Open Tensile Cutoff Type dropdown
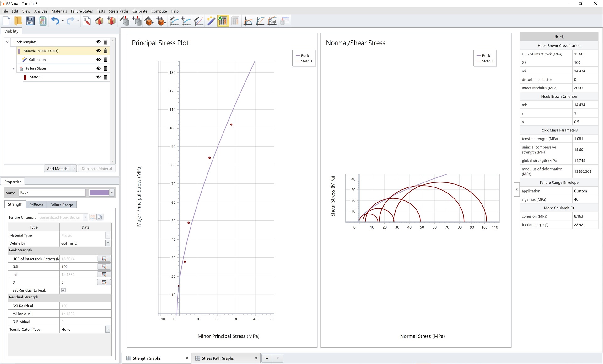 [108, 329]
